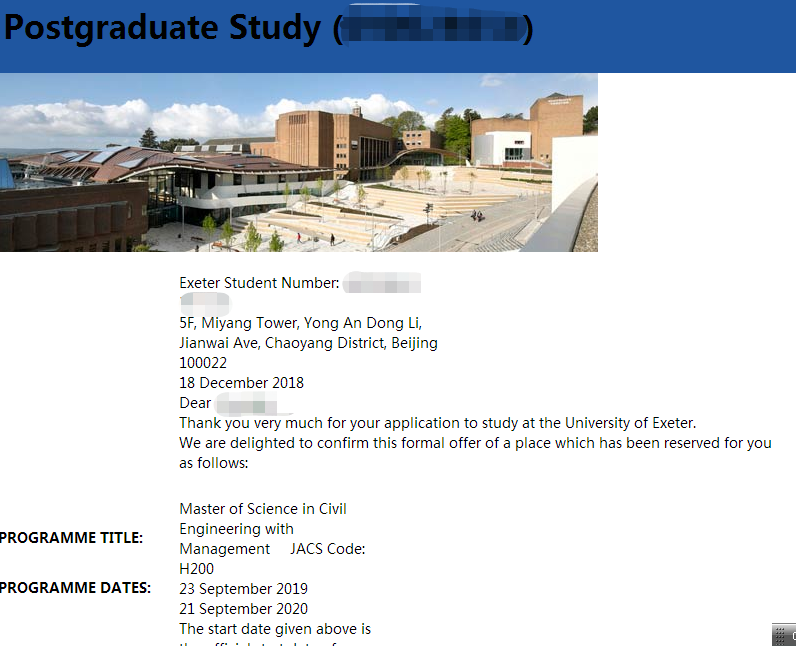Click the JACS Code label
This screenshot has width=796, height=646.
(x=328, y=549)
